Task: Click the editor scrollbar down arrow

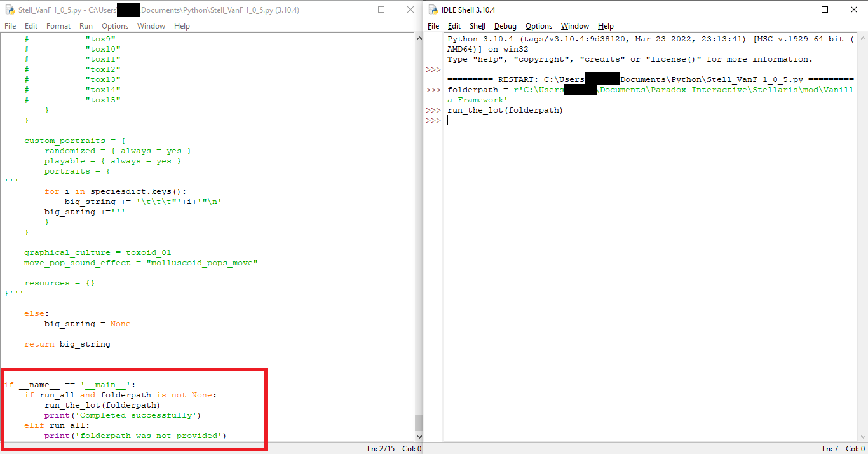Action: [418, 436]
